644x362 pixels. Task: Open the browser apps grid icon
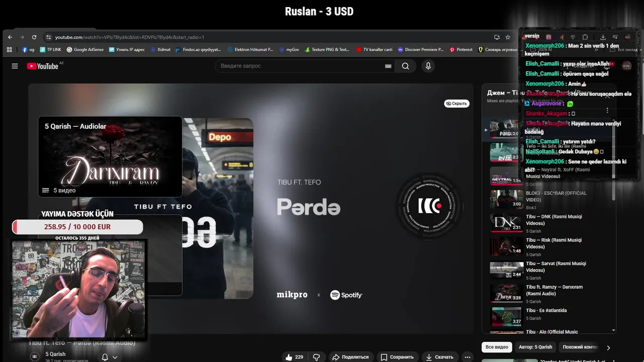[10, 50]
